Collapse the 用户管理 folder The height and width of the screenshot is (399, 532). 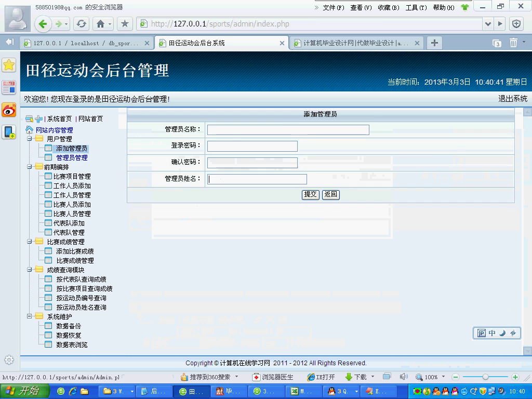30,139
